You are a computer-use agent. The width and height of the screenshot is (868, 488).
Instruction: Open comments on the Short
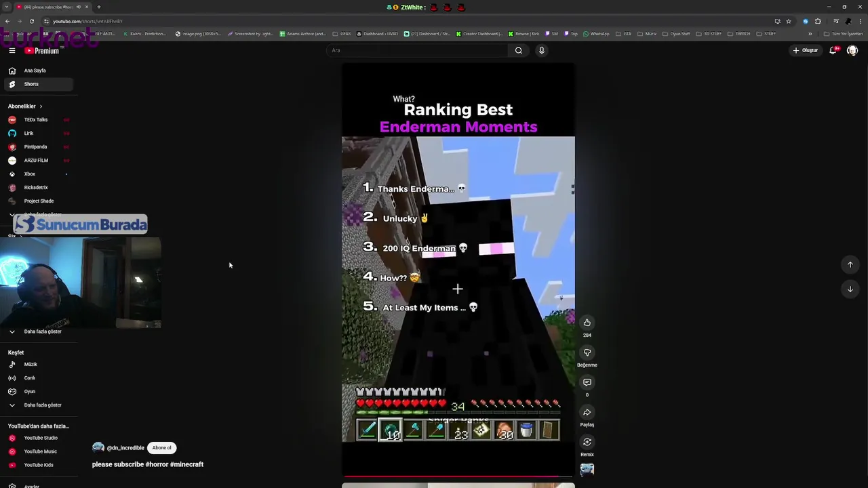coord(587,382)
